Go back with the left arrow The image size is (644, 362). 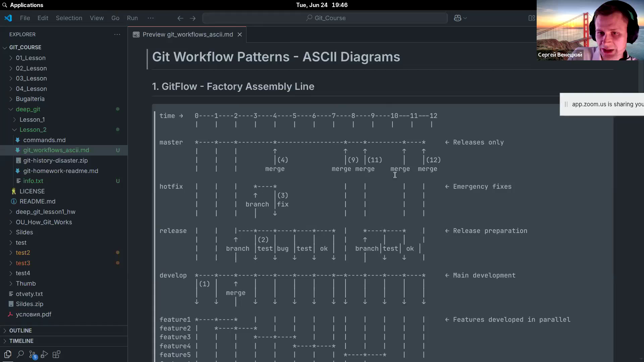pyautogui.click(x=180, y=18)
